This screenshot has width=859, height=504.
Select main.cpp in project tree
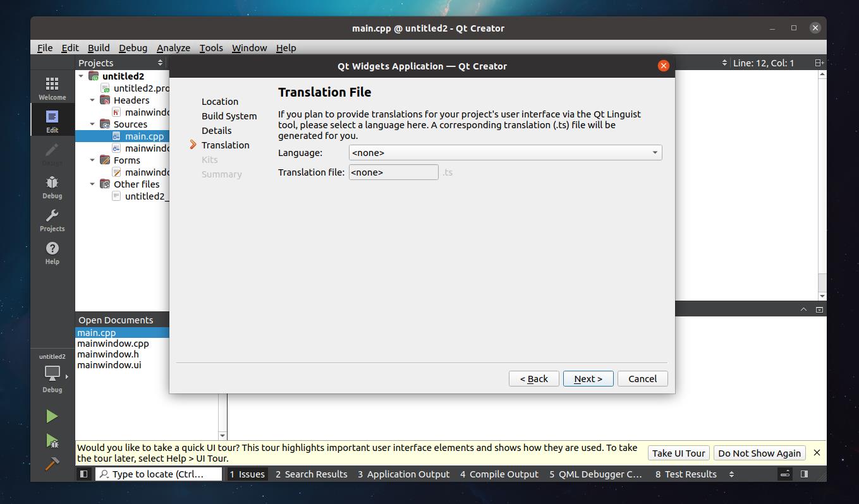[144, 136]
